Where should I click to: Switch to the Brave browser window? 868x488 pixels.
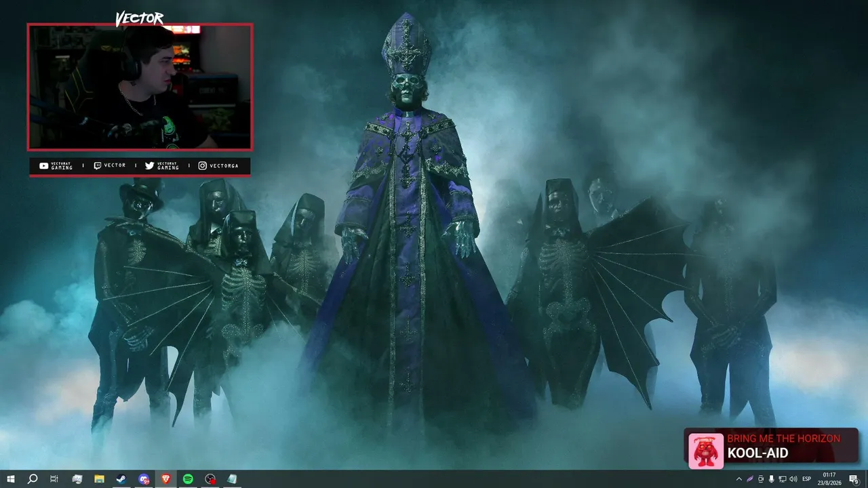point(166,479)
